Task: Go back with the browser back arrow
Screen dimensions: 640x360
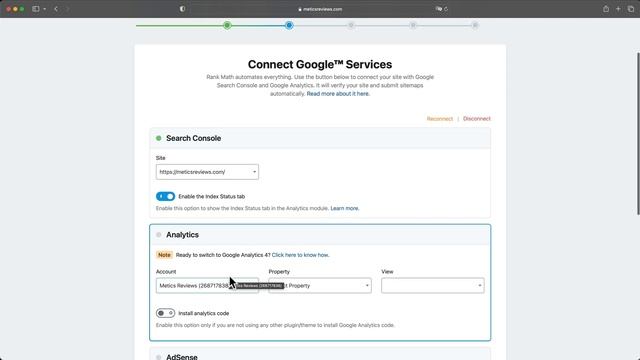Action: pyautogui.click(x=56, y=9)
